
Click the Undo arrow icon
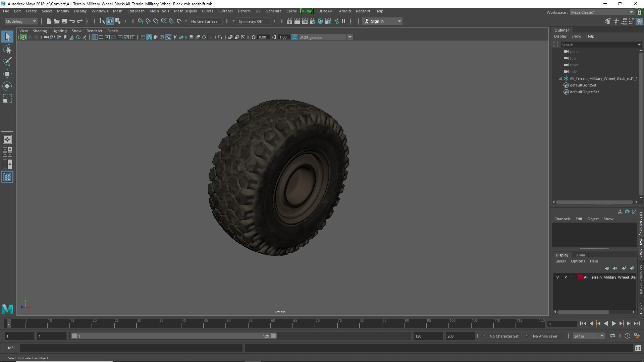click(72, 21)
